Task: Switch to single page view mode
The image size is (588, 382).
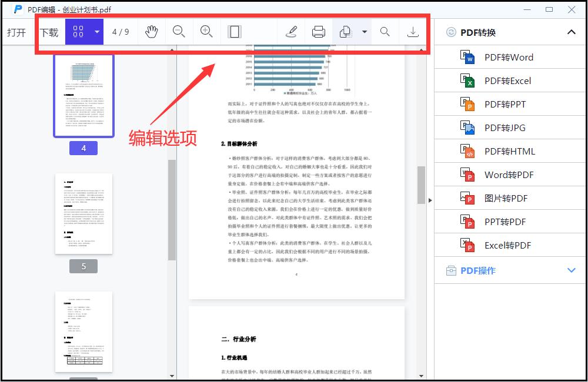Action: pyautogui.click(x=234, y=32)
